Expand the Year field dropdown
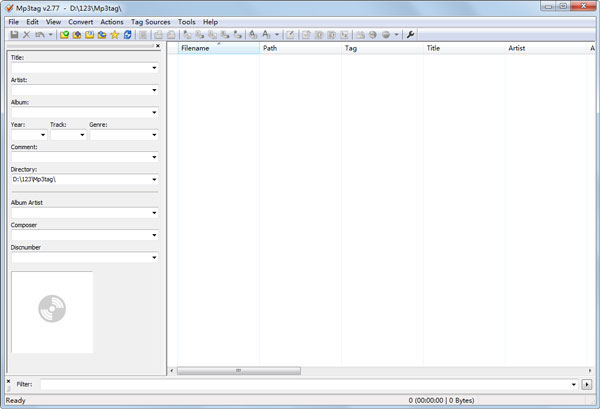The image size is (600, 409). [x=43, y=135]
